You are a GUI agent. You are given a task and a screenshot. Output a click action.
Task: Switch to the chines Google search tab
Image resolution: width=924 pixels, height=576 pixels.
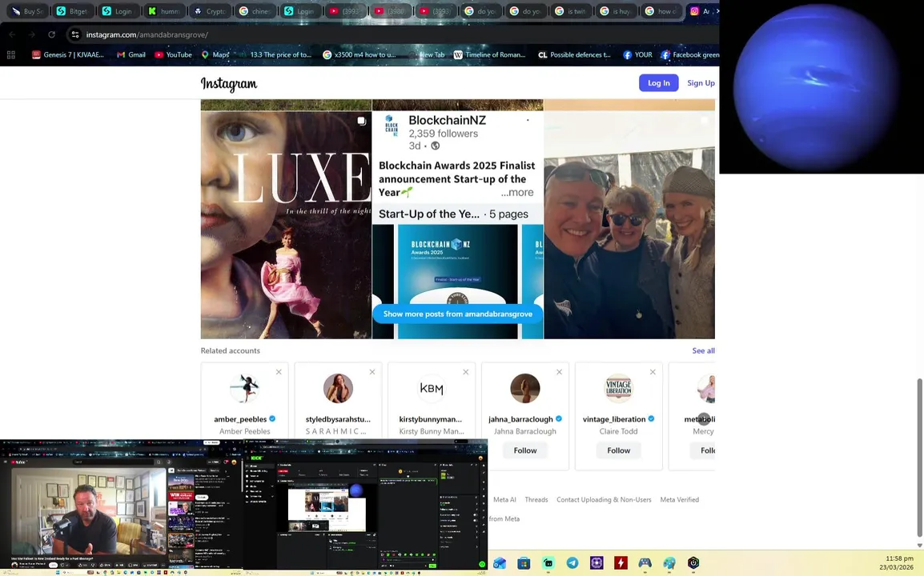click(x=255, y=11)
